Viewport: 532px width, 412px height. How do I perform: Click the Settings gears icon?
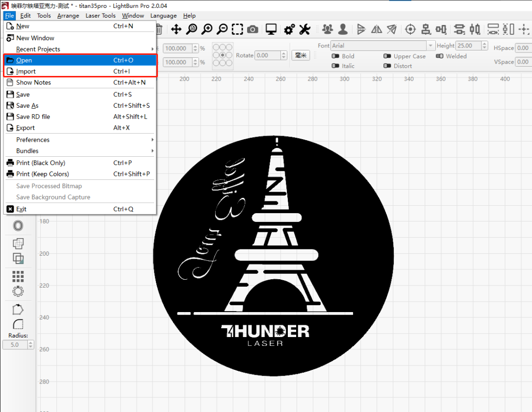pyautogui.click(x=289, y=29)
